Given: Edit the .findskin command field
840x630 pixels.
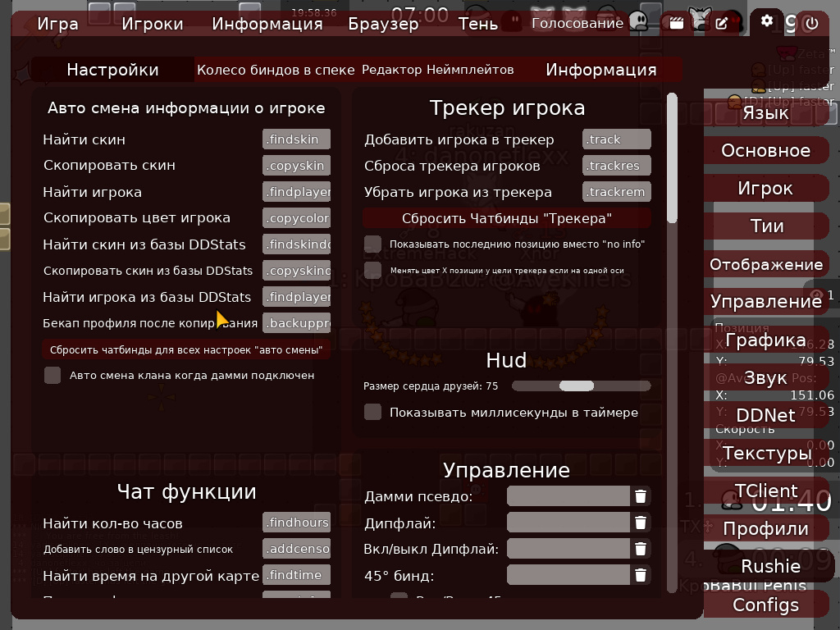Looking at the screenshot, I should (x=296, y=139).
